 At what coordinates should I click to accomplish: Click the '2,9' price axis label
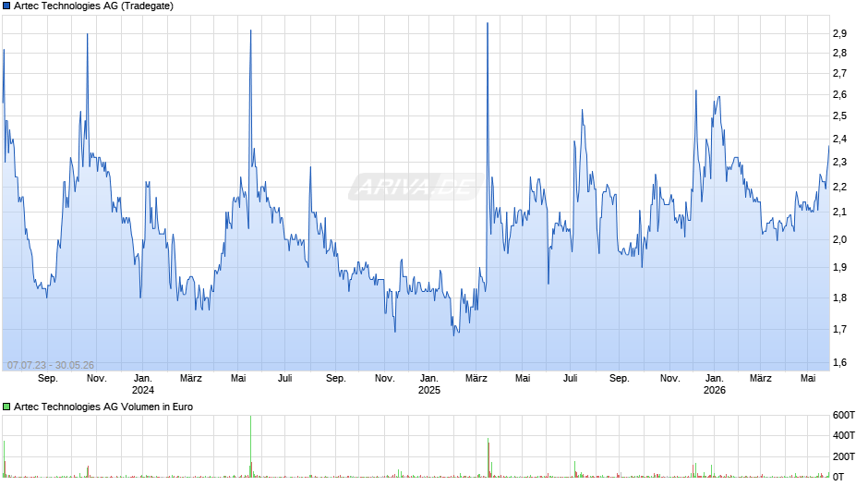coord(839,34)
